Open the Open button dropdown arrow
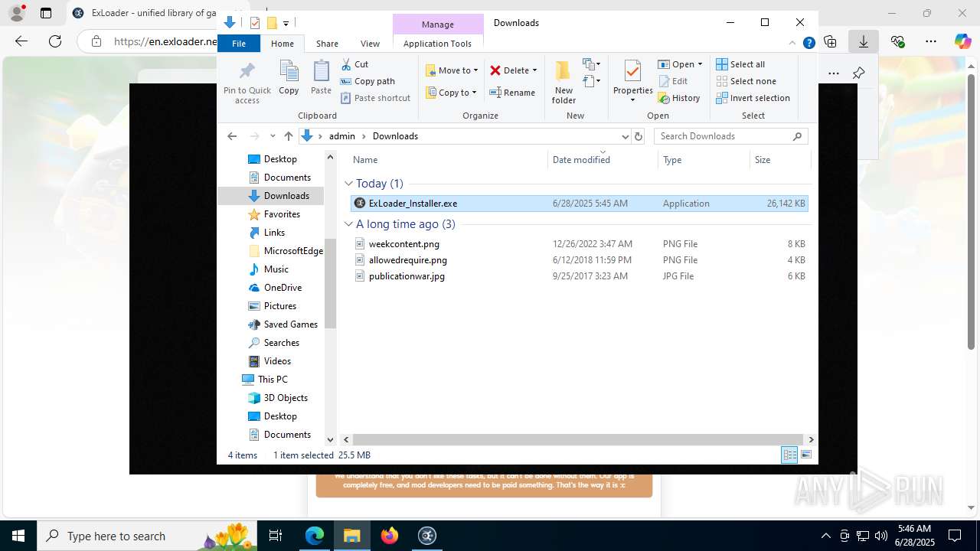The image size is (980, 551). pos(700,64)
